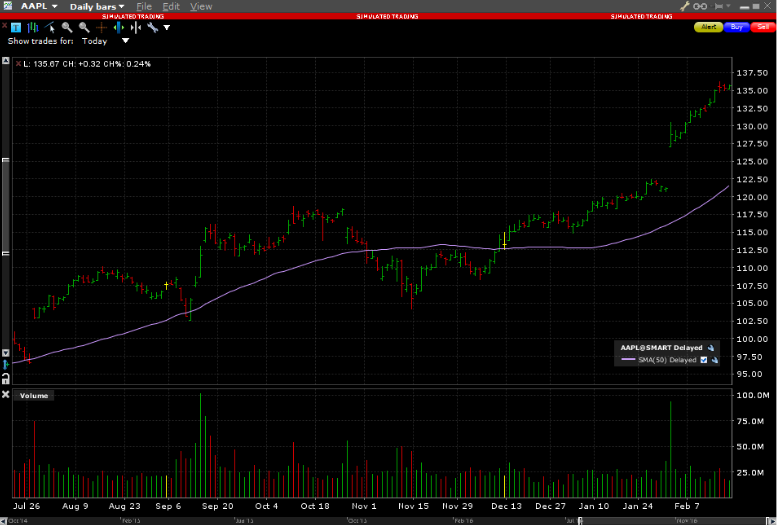777x525 pixels.
Task: Edit SMA(50) study with its wrench icon
Action: click(715, 360)
